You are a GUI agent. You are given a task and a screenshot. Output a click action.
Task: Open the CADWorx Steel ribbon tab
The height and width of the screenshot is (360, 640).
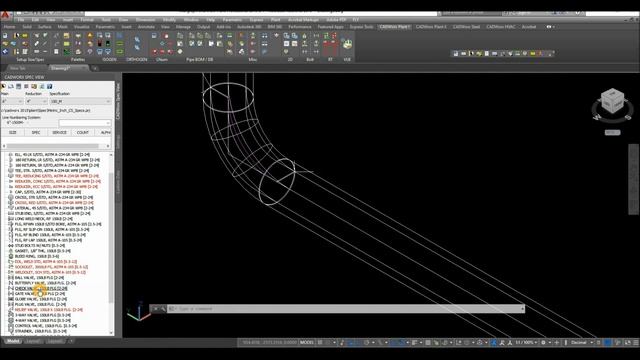click(467, 27)
